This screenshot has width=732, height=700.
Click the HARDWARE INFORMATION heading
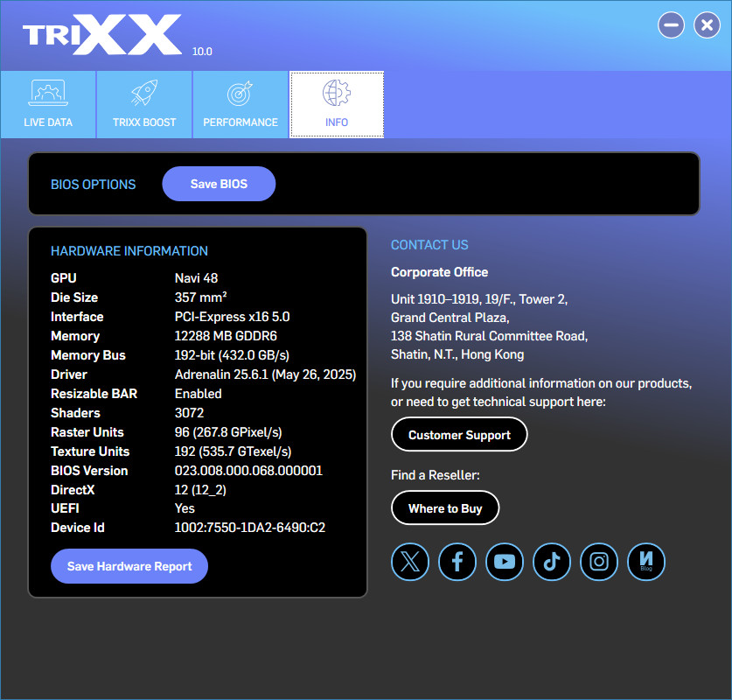tap(129, 251)
